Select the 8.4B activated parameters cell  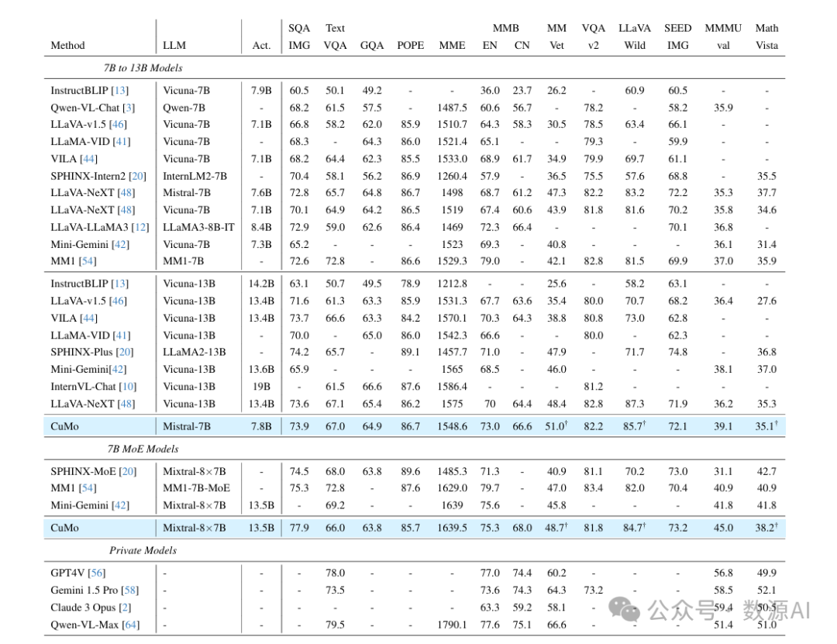click(x=262, y=228)
